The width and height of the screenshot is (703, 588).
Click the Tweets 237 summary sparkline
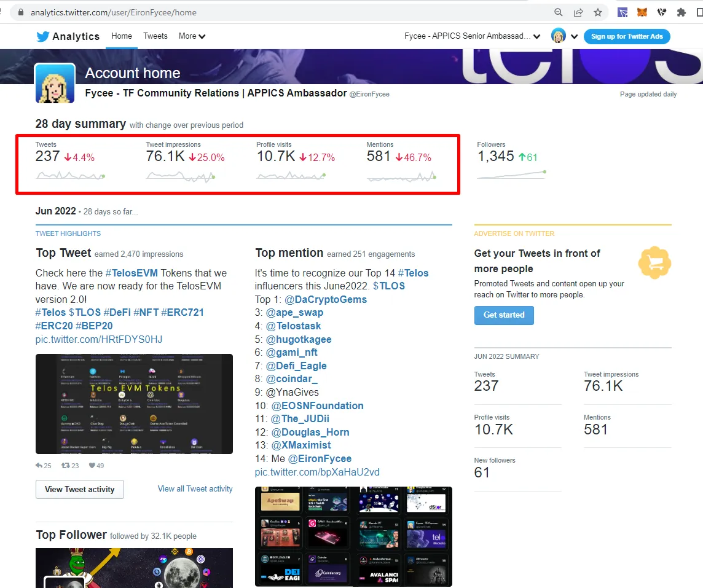pyautogui.click(x=71, y=176)
